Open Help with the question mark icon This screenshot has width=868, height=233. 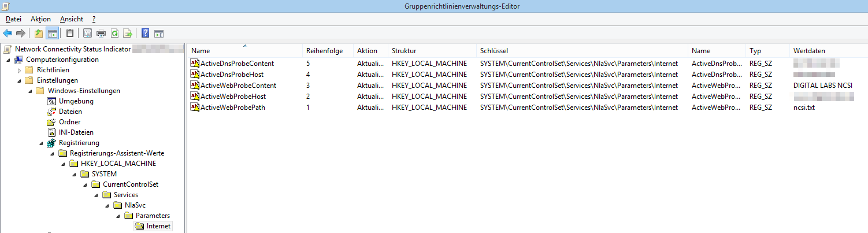tap(146, 33)
